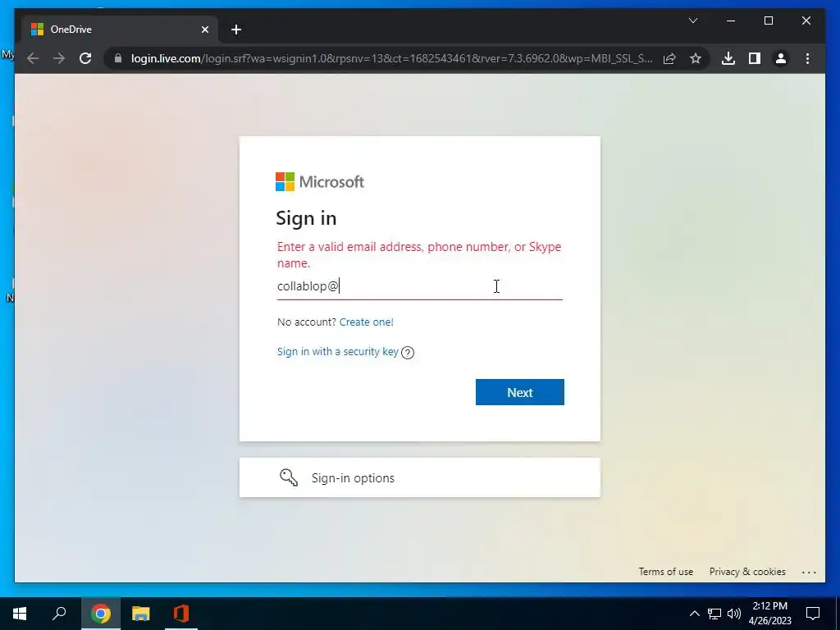Viewport: 840px width, 630px height.
Task: Open the Office app from the taskbar
Action: 181,614
